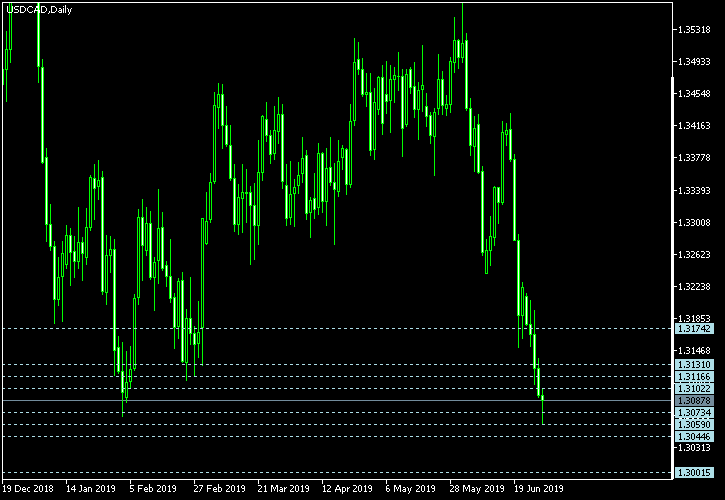725x500 pixels.
Task: Click the USDCAD,Daily chart title
Action: pos(39,10)
